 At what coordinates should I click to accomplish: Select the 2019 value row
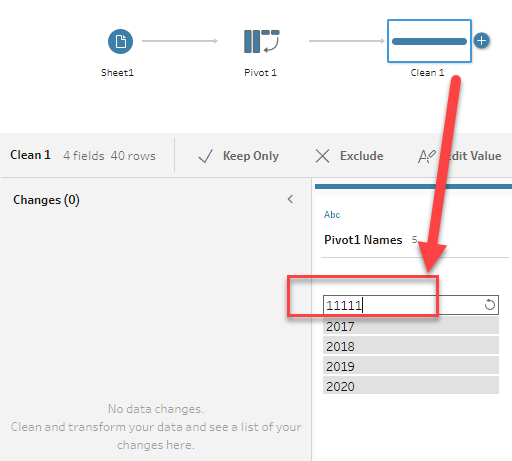(x=411, y=365)
